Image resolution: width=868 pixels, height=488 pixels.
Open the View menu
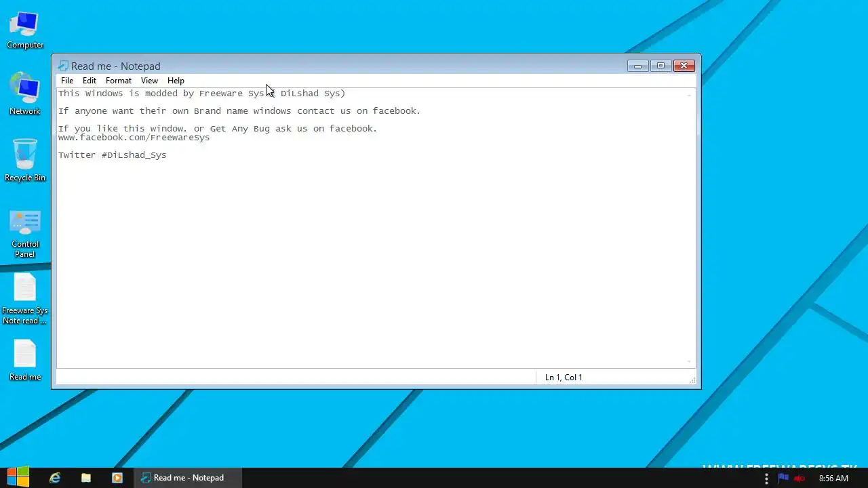pyautogui.click(x=149, y=80)
